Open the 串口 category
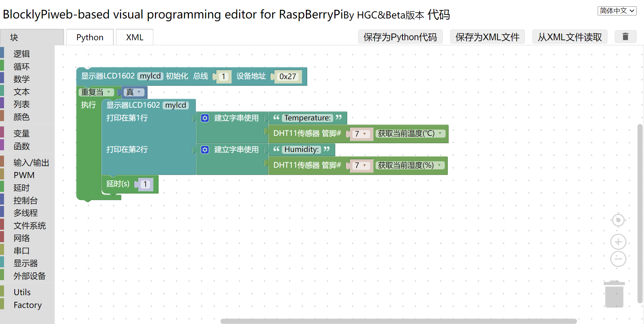The image size is (644, 324). [x=27, y=251]
